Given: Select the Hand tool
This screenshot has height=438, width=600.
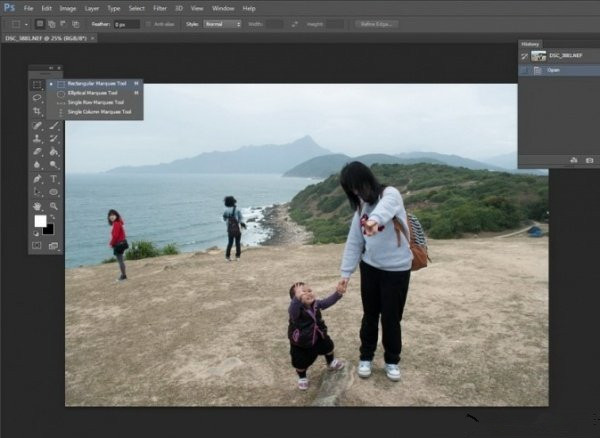Looking at the screenshot, I should tap(37, 206).
